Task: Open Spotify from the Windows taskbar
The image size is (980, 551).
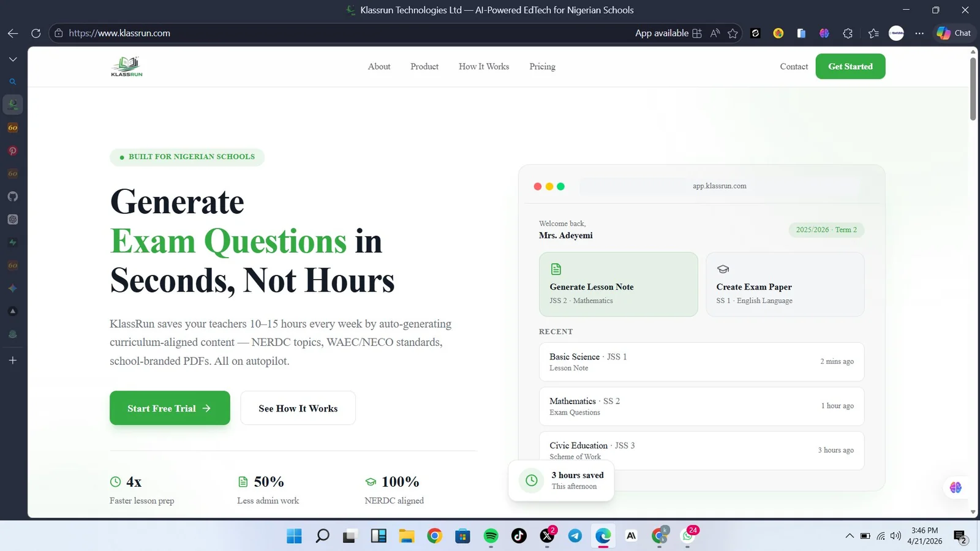Action: tap(491, 536)
